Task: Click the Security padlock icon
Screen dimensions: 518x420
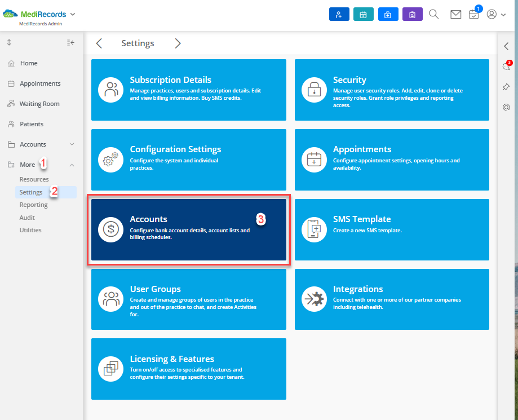Action: pos(314,90)
